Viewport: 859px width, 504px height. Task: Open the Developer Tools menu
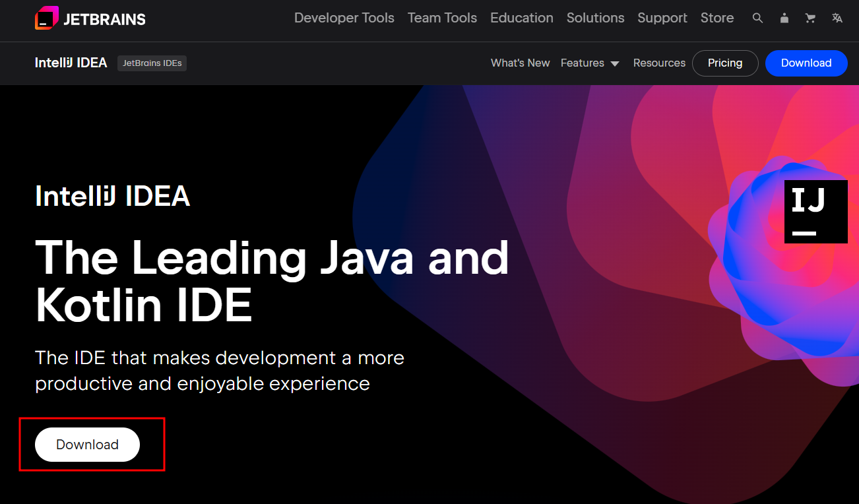[344, 18]
